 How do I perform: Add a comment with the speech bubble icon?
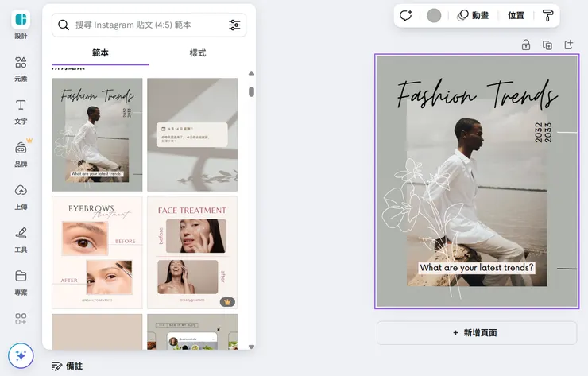pos(406,15)
